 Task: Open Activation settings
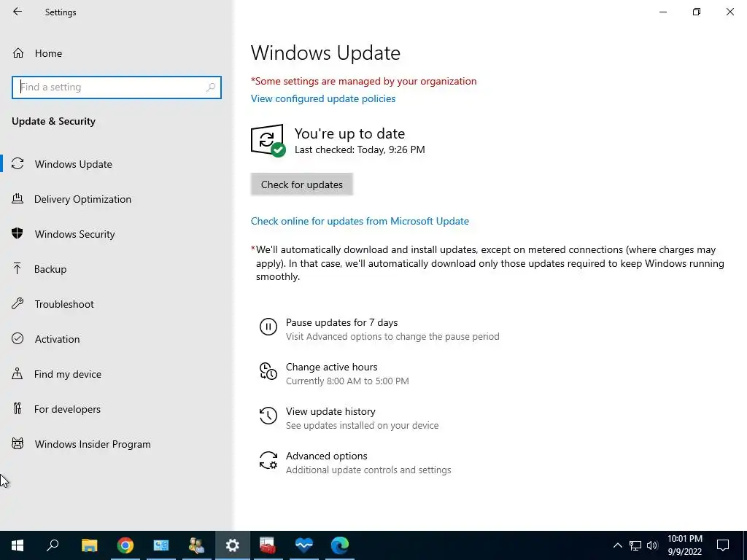point(57,339)
